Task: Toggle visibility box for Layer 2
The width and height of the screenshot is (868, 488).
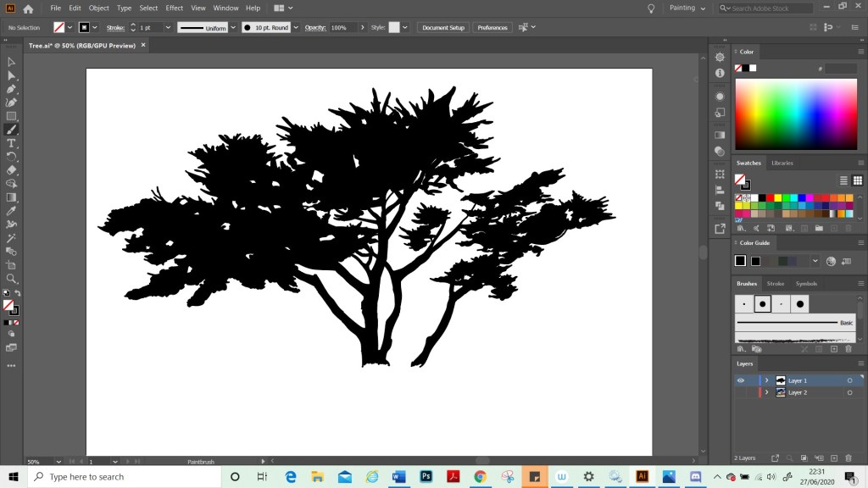Action: pos(740,393)
